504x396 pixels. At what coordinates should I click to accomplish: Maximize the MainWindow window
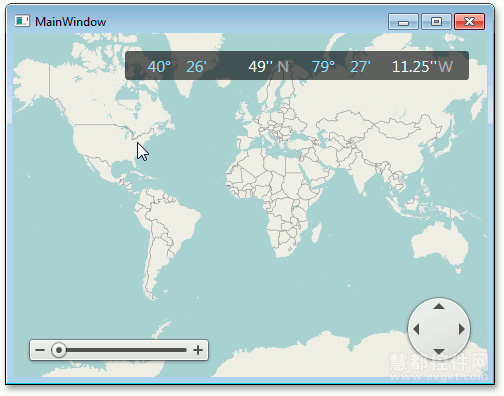tap(436, 22)
